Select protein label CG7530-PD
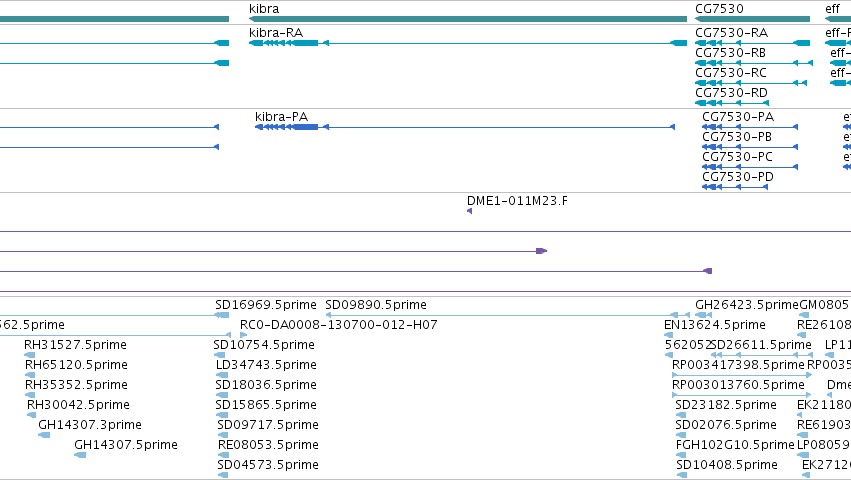851x480 pixels. point(738,177)
